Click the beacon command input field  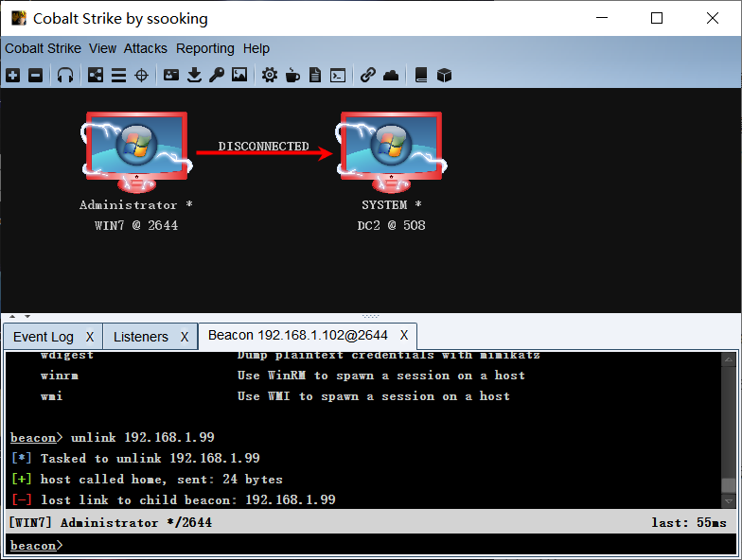371,545
